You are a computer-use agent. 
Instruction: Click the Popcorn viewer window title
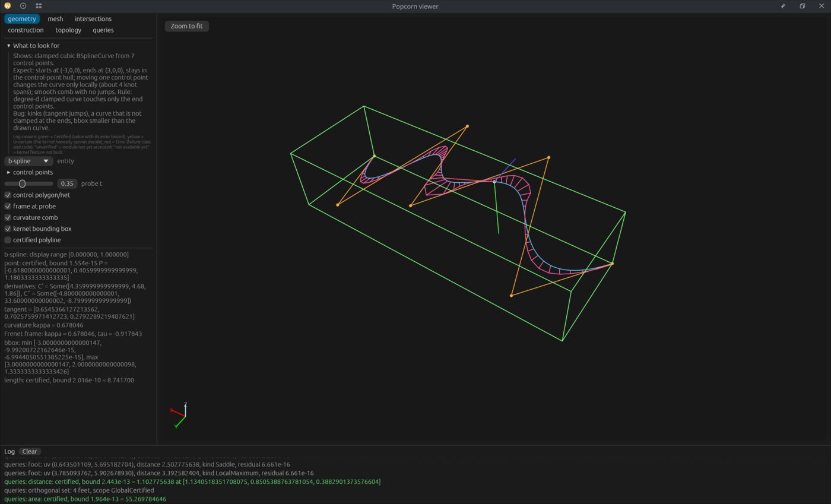(x=415, y=6)
